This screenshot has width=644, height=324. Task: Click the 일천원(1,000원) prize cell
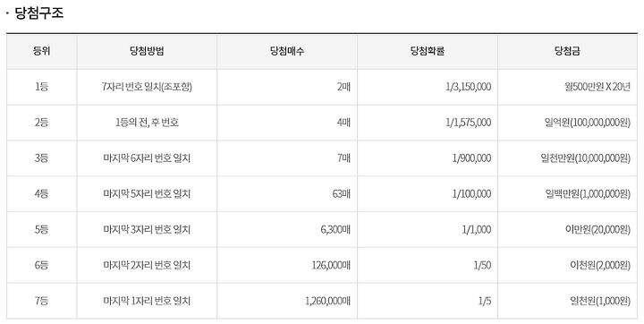(x=568, y=301)
